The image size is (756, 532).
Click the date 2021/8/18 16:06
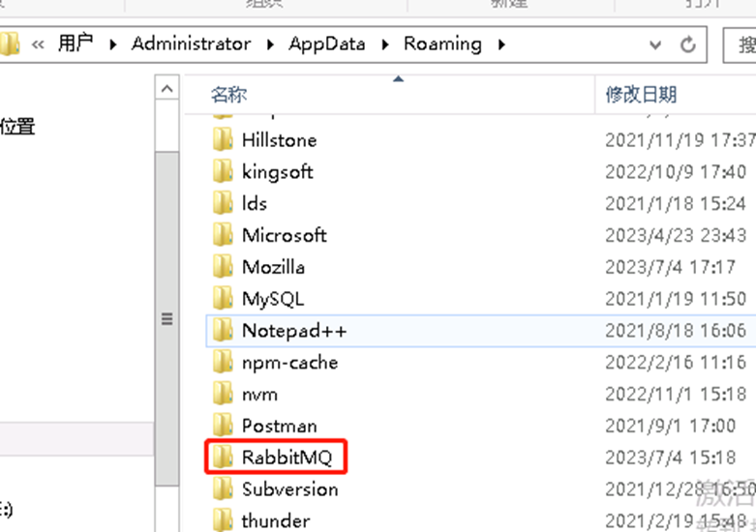(676, 331)
